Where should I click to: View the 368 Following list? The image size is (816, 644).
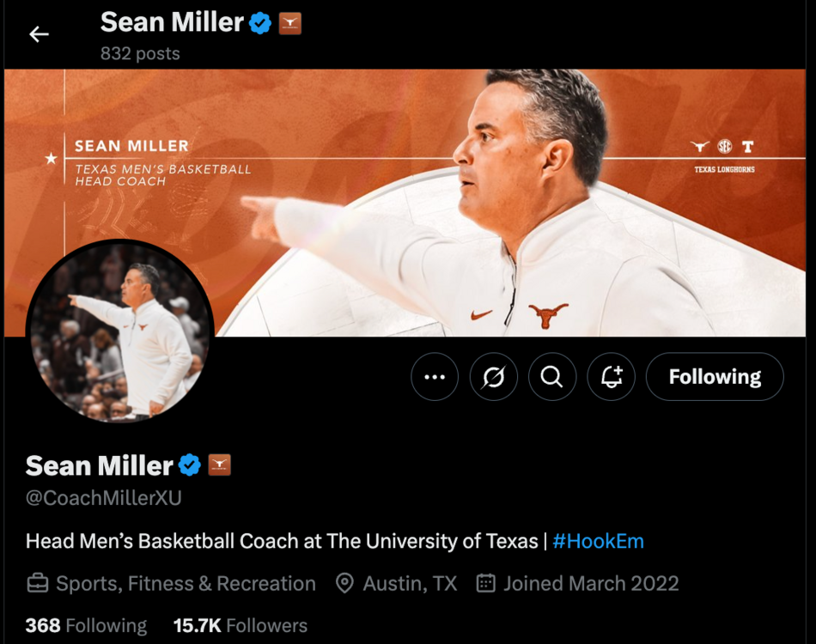[x=86, y=626]
